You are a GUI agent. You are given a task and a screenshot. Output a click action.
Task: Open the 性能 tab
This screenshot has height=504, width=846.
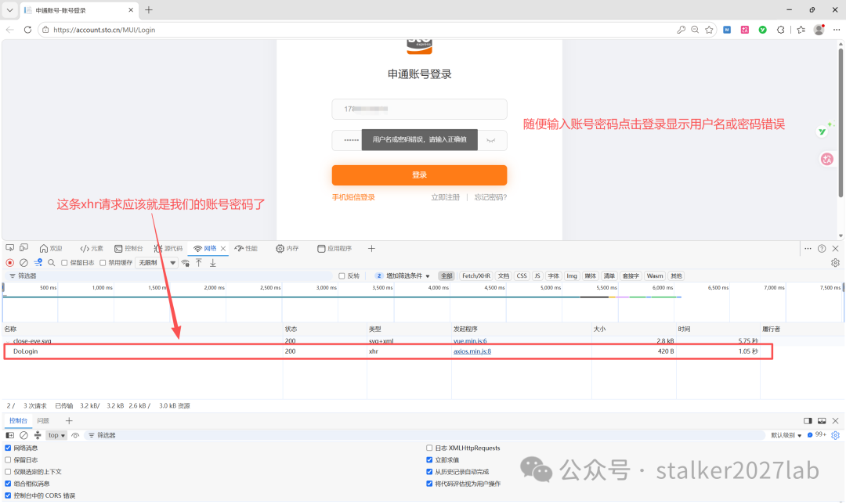[x=246, y=249]
